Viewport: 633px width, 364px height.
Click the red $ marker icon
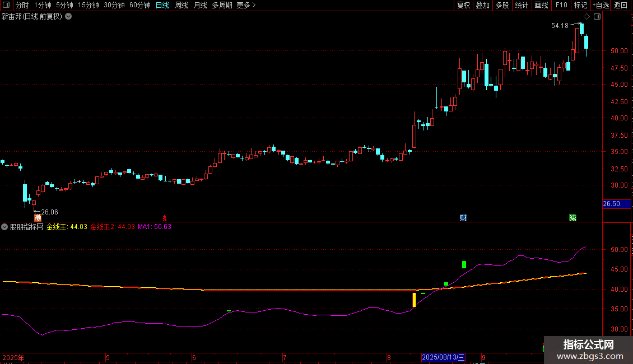click(164, 218)
